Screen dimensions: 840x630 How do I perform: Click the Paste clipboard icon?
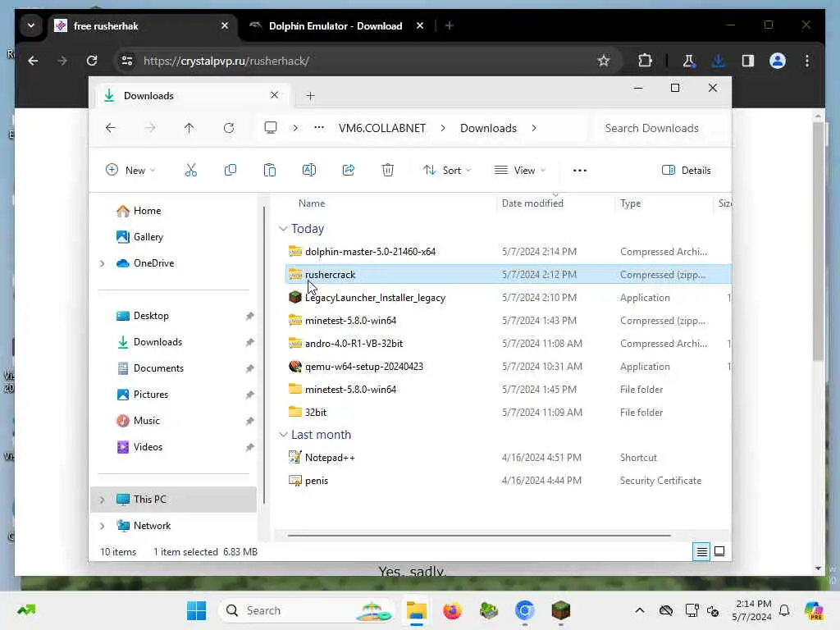point(269,171)
